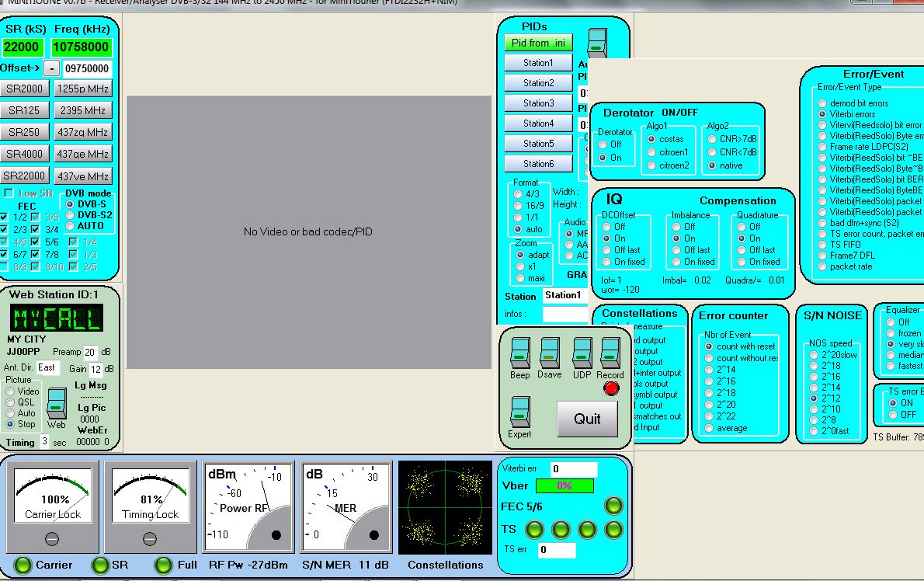Screen dimensions: 924x581
Task: Edit the Freq (kHz) value field
Action: point(81,47)
